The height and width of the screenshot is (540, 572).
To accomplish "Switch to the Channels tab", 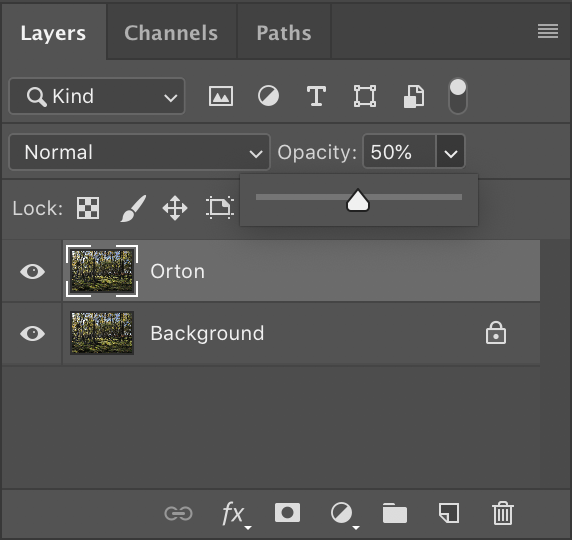I will point(171,33).
